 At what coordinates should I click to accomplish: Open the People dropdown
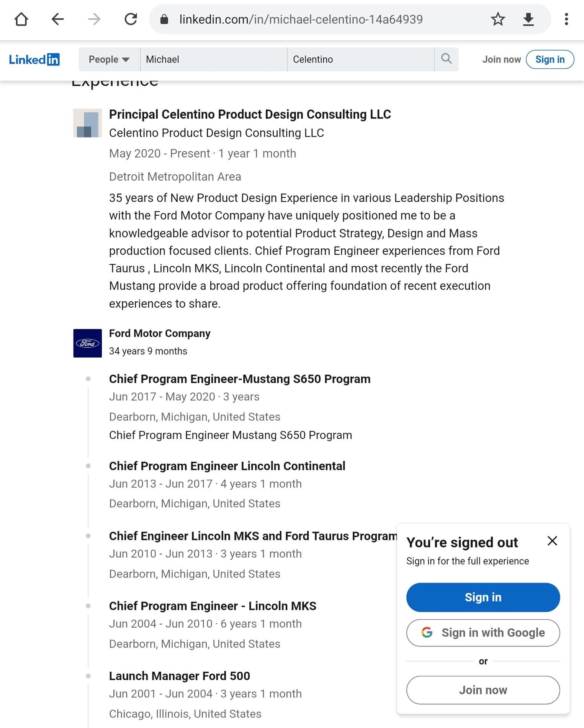click(x=109, y=59)
